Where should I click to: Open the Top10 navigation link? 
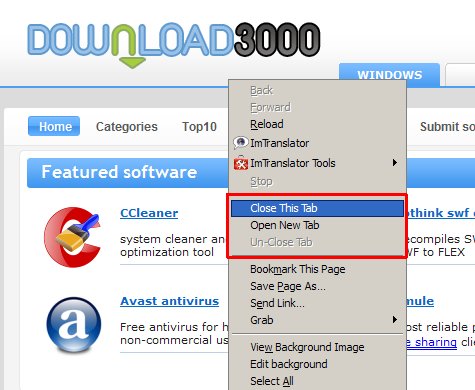[199, 127]
